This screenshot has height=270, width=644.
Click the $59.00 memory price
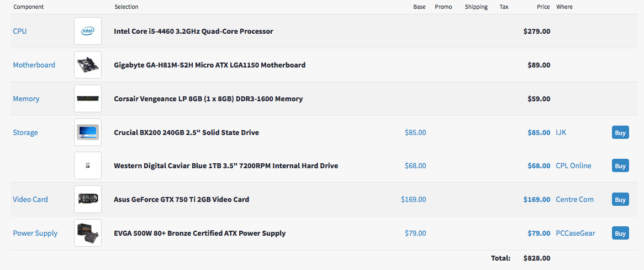pyautogui.click(x=539, y=99)
